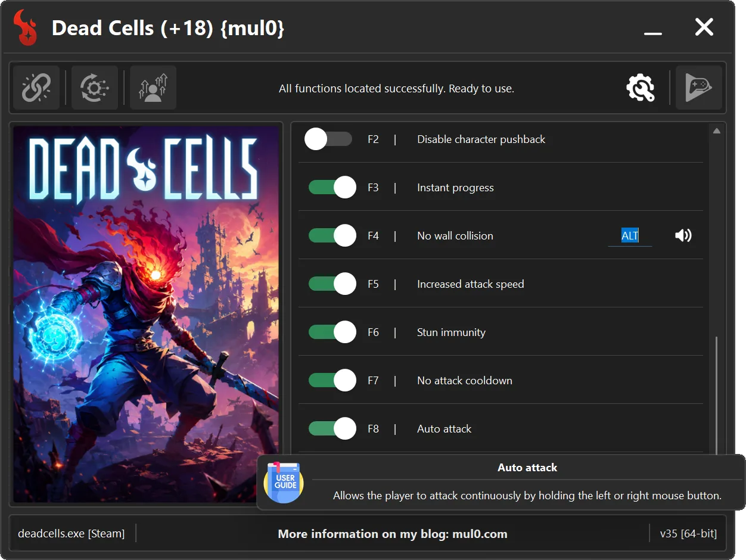Click the F2 hotkey label
The width and height of the screenshot is (746, 560).
coord(373,139)
